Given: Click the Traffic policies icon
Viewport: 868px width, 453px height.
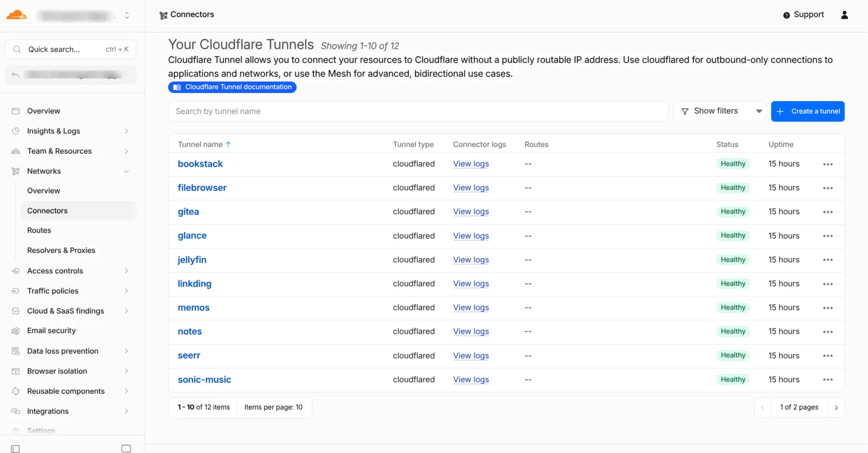Looking at the screenshot, I should 16,291.
